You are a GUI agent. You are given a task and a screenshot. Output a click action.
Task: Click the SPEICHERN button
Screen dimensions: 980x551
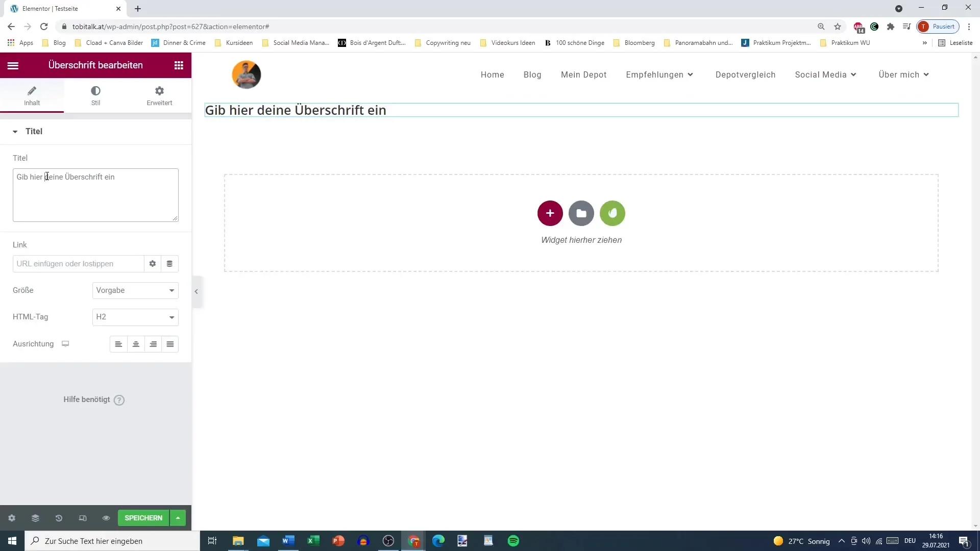point(143,518)
